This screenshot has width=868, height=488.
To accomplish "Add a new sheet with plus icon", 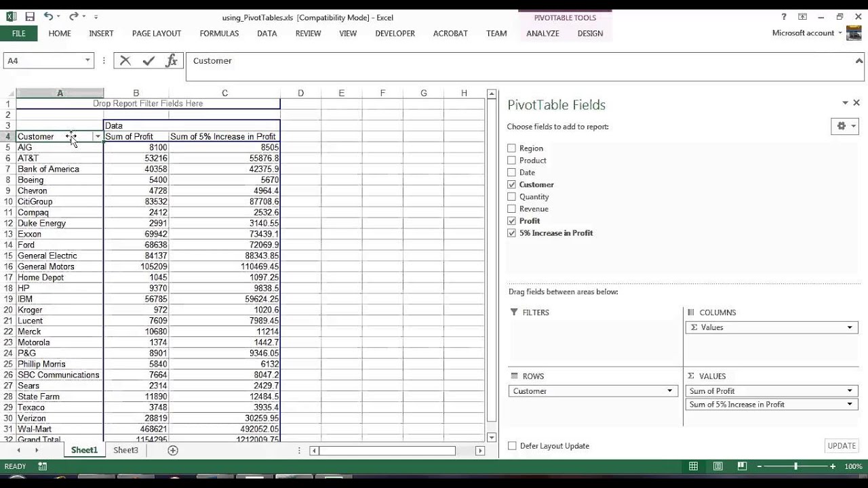I will point(173,450).
